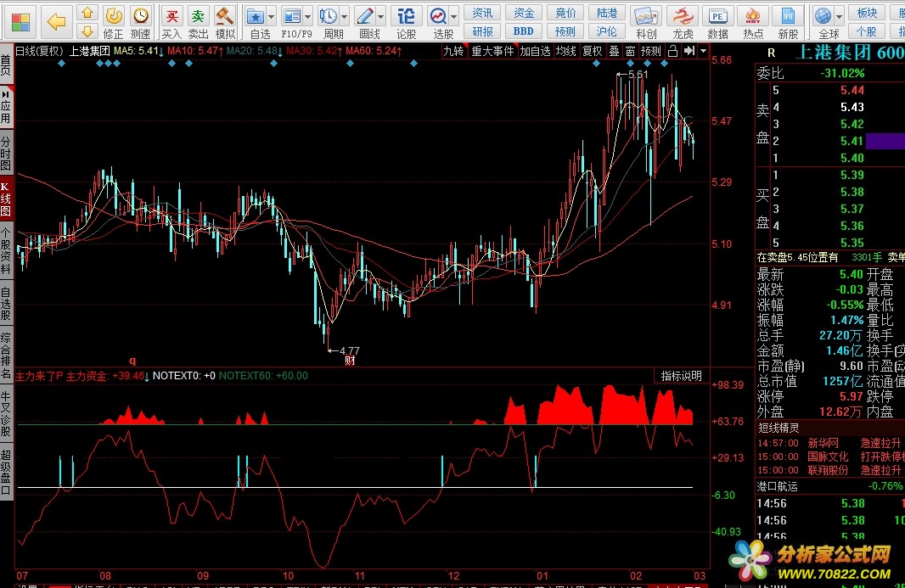
Task: Open the 测速 clock icon
Action: (140, 15)
